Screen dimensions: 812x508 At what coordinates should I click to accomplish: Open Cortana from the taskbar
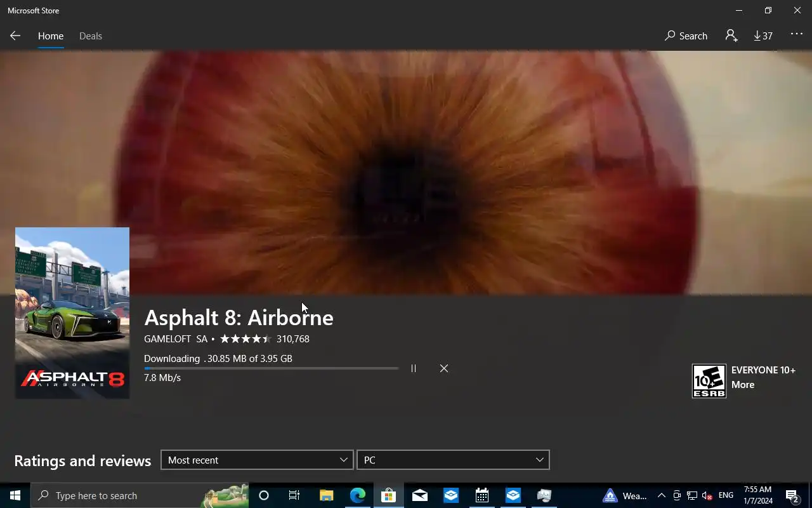[x=264, y=495]
